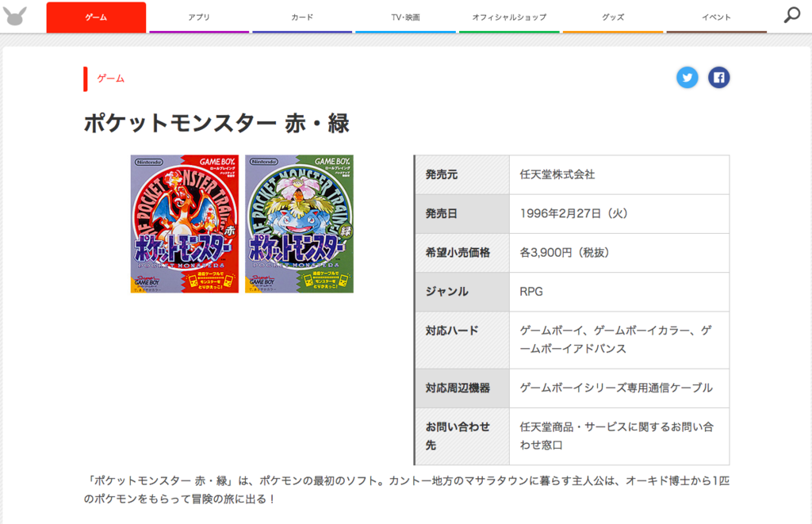Click the ゲームボーイ hardware list value
Image resolution: width=812 pixels, height=524 pixels.
615,339
